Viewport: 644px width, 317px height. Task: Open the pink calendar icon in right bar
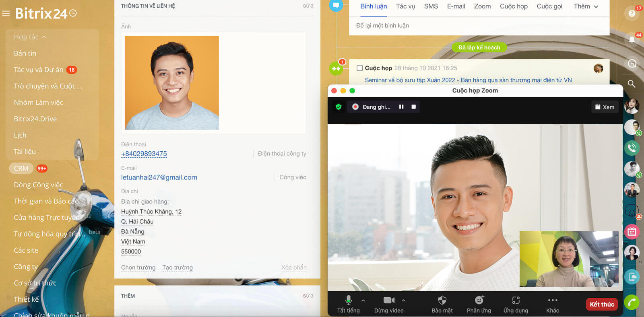click(632, 231)
